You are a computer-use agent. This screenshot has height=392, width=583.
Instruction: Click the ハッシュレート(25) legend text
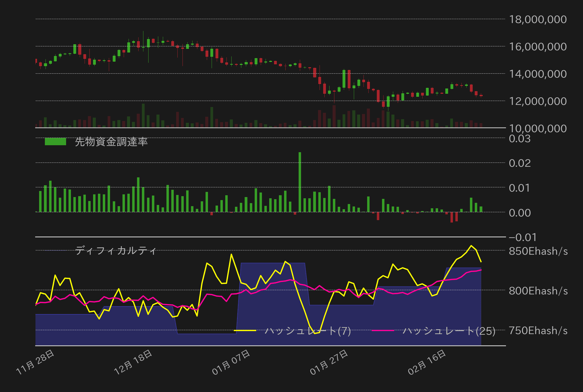(449, 330)
